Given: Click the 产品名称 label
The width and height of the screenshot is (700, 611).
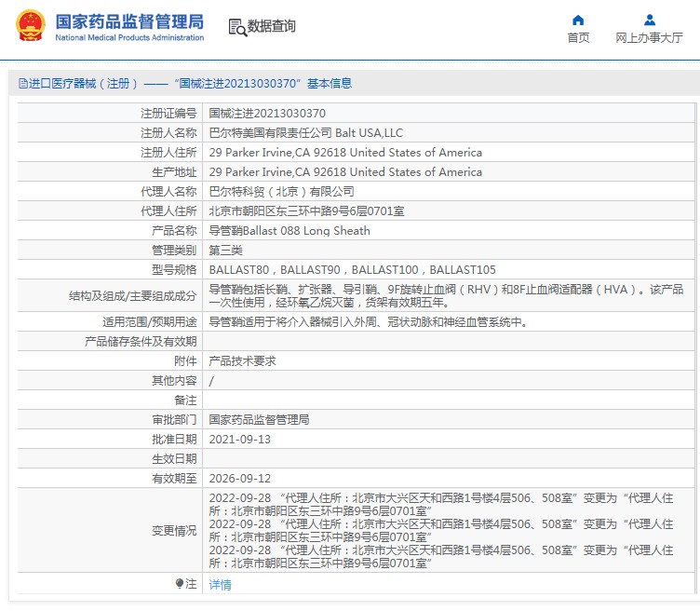Looking at the screenshot, I should 174,231.
